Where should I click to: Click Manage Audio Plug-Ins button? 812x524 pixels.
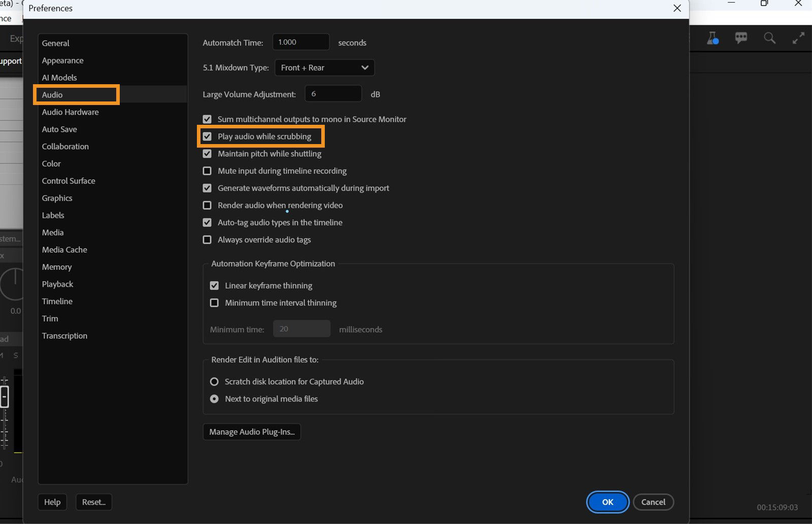252,432
